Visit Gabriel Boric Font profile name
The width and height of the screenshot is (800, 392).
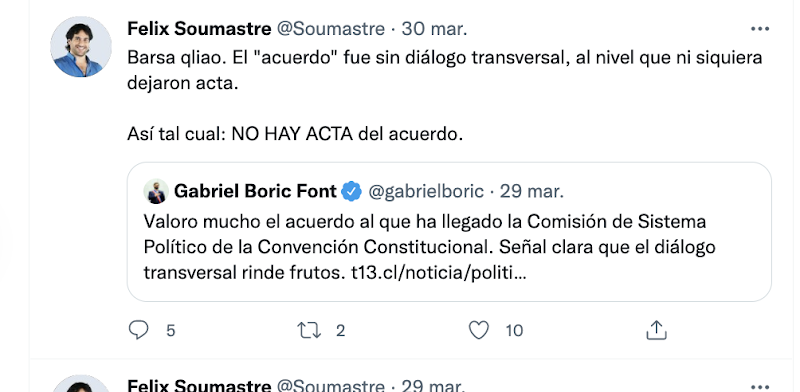255,191
